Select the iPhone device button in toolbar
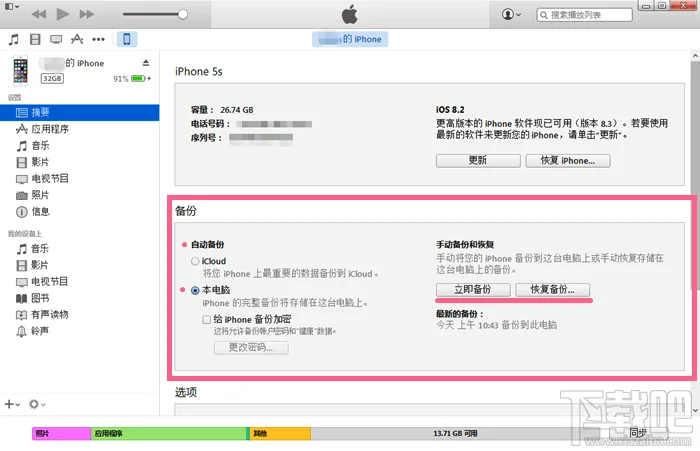Viewport: 700px width, 451px height. 127,39
